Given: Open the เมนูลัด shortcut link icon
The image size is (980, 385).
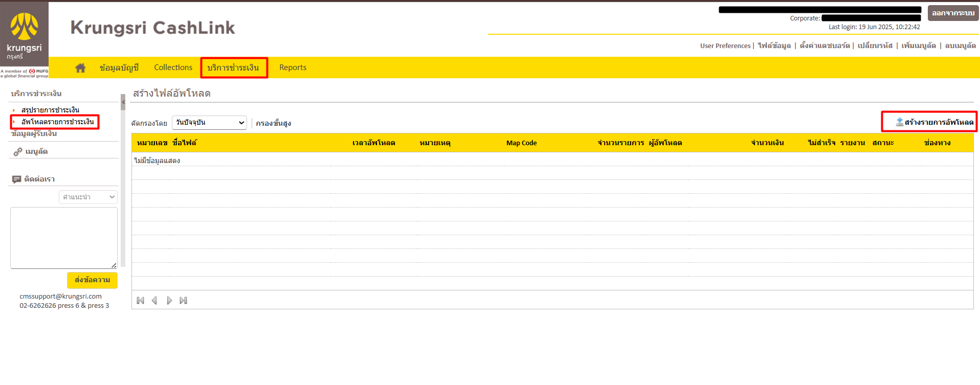Looking at the screenshot, I should coord(18,152).
